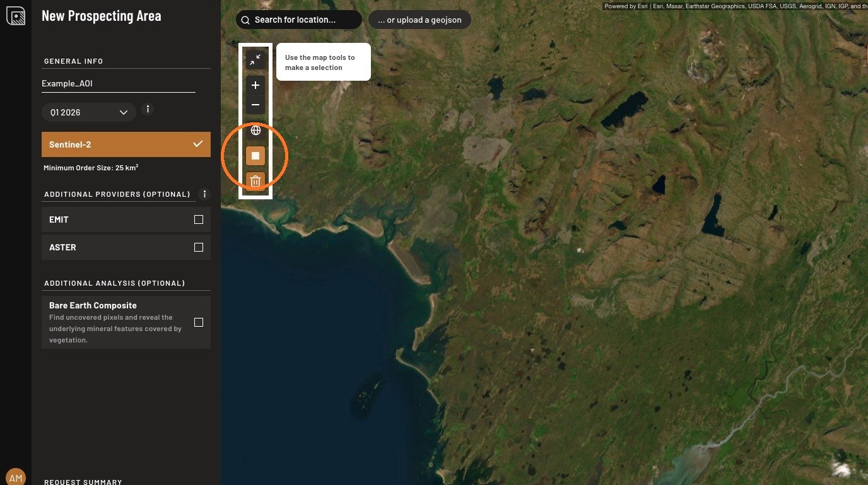Focus the Search for location field
868x485 pixels.
tap(299, 20)
